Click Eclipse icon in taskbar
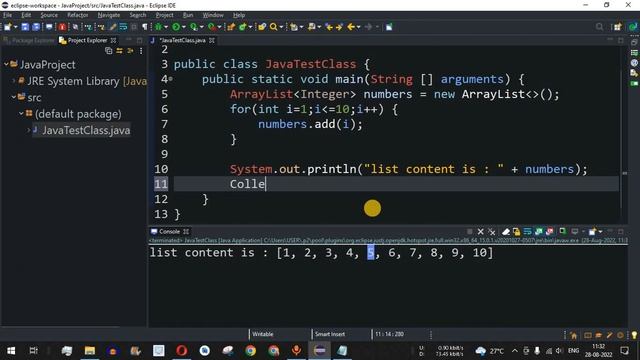The width and height of the screenshot is (640, 360). pyautogui.click(x=320, y=351)
